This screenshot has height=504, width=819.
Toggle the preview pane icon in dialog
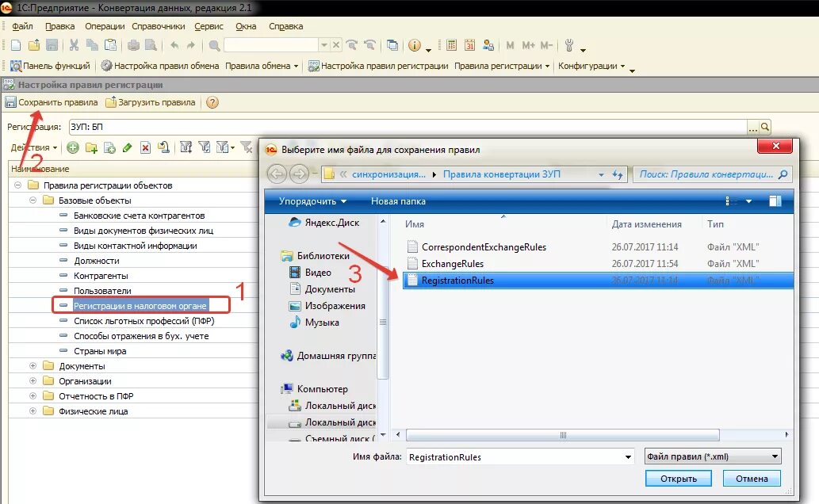tap(775, 201)
